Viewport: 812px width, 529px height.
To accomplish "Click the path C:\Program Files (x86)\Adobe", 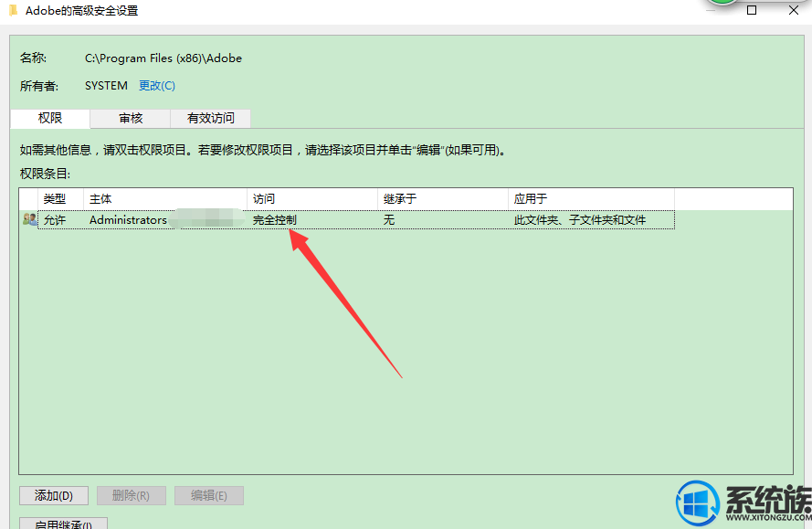I will pyautogui.click(x=163, y=58).
